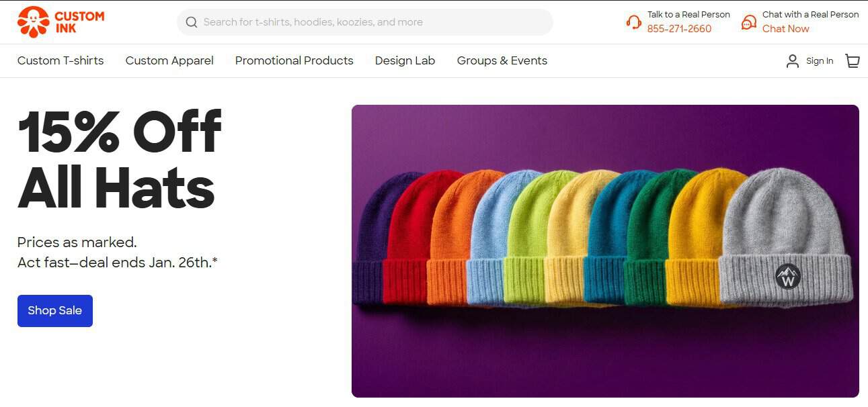Click the 15% Off All Hats headline
The width and height of the screenshot is (868, 407).
point(120,159)
